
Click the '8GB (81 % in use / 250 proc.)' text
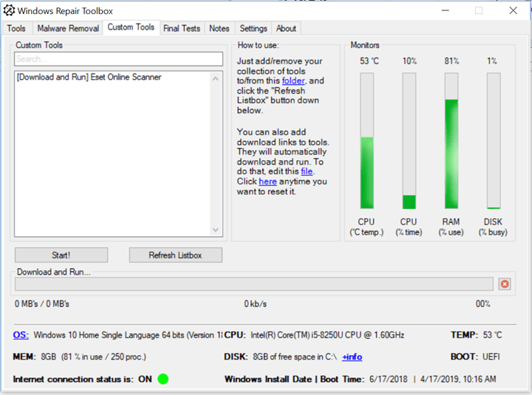[93, 357]
